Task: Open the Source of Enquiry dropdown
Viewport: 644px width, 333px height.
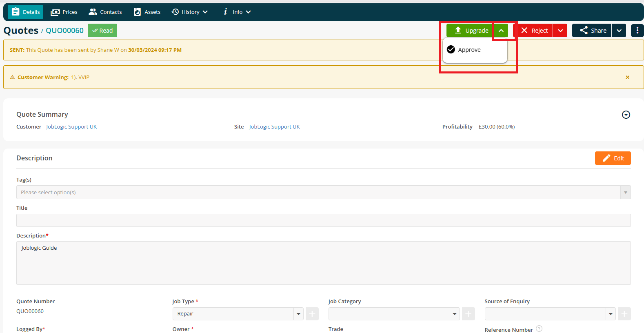Action: click(550, 314)
